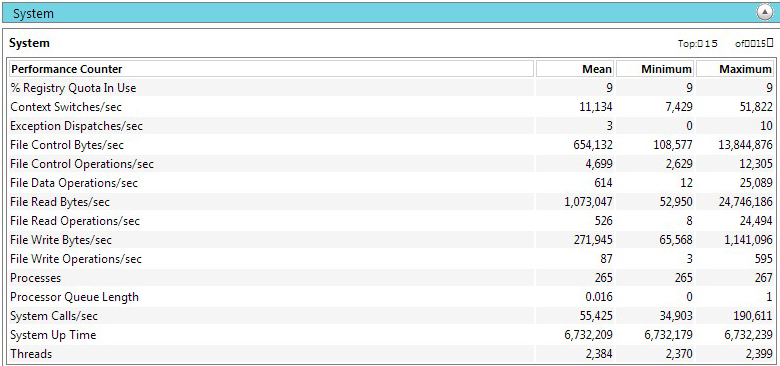This screenshot has width=780, height=366.
Task: Click the System section header bar
Action: (x=390, y=12)
